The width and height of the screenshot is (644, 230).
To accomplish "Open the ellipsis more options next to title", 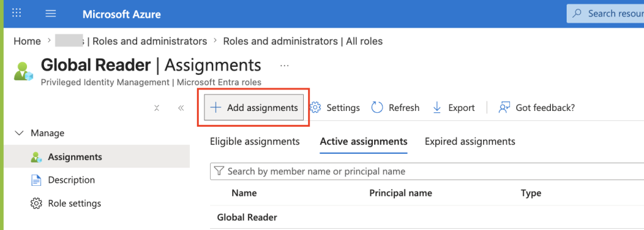I will [x=284, y=66].
